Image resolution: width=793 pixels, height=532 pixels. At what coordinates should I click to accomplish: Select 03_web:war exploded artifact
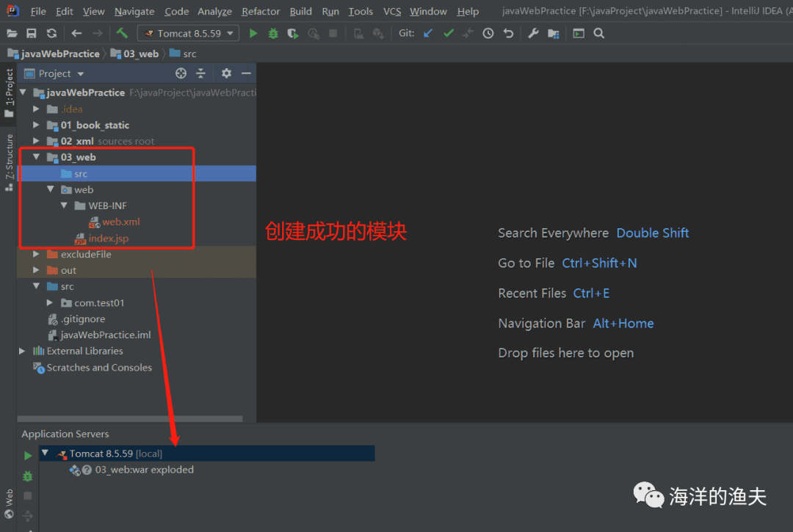[x=144, y=470]
